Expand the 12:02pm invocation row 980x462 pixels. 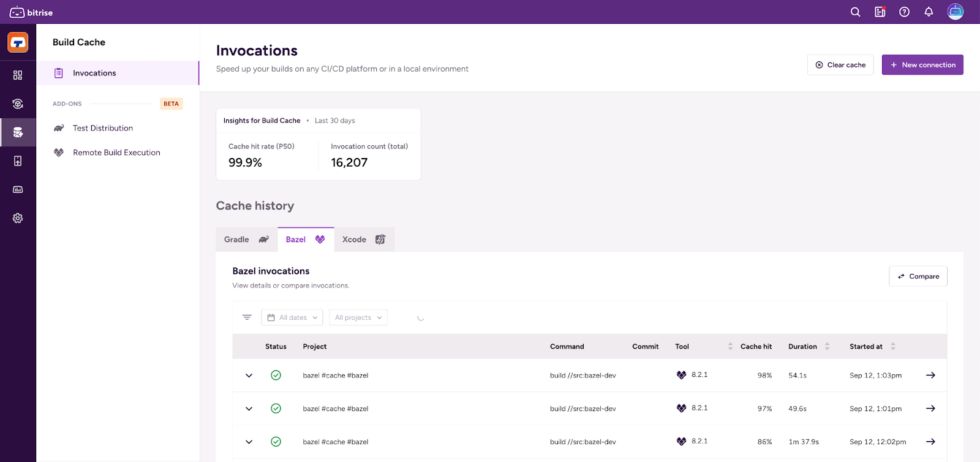click(249, 442)
